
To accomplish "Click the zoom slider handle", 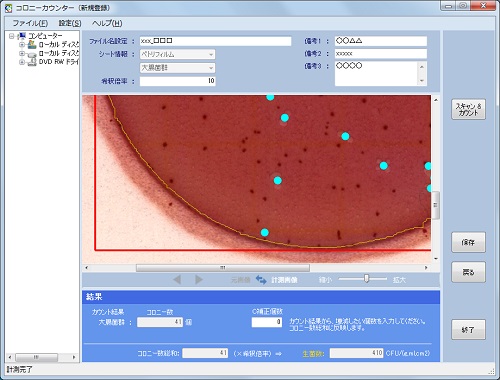I will 366,278.
